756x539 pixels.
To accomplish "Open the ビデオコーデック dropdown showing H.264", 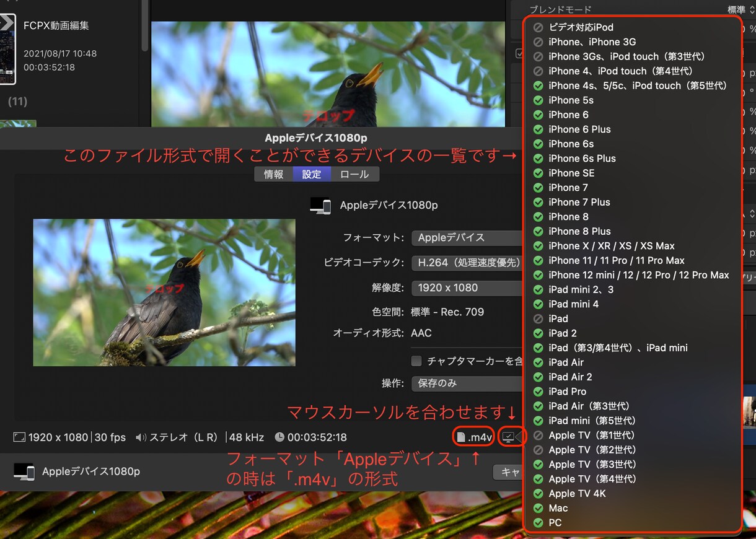I will (x=467, y=263).
